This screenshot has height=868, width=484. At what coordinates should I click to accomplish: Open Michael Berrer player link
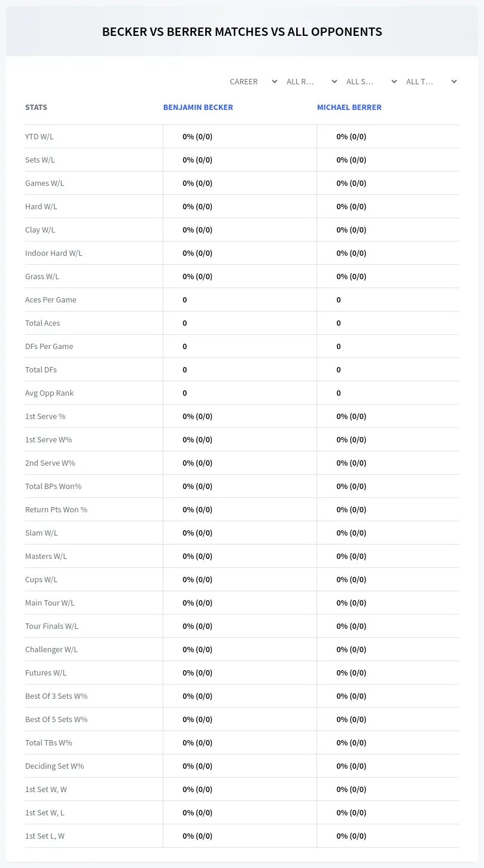(x=349, y=108)
